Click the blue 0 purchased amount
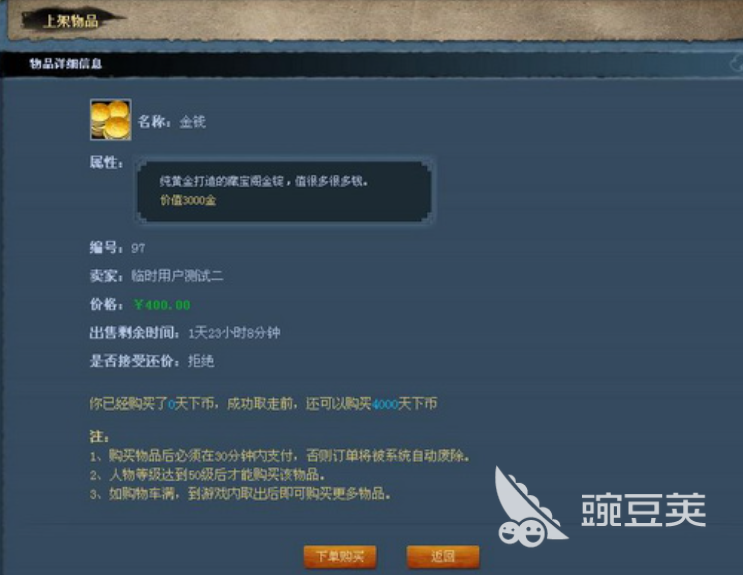 click(x=172, y=404)
